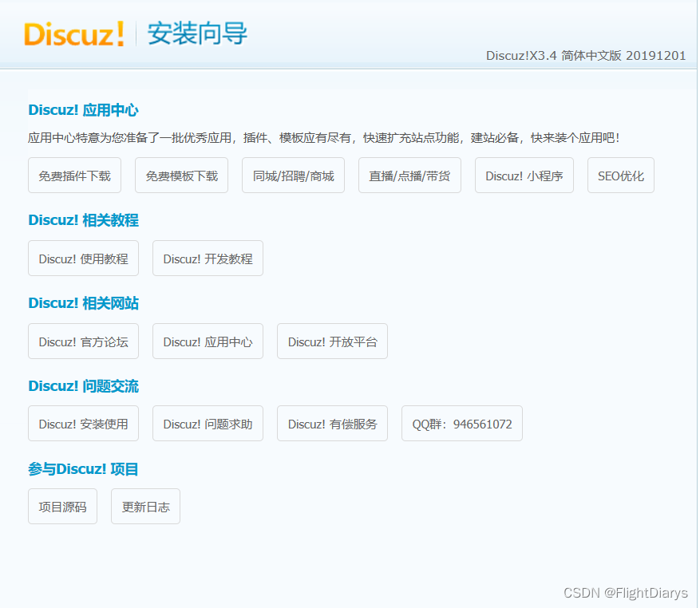Viewport: 700px width, 608px height.
Task: Open Discuz! 小程序 button
Action: pos(524,176)
